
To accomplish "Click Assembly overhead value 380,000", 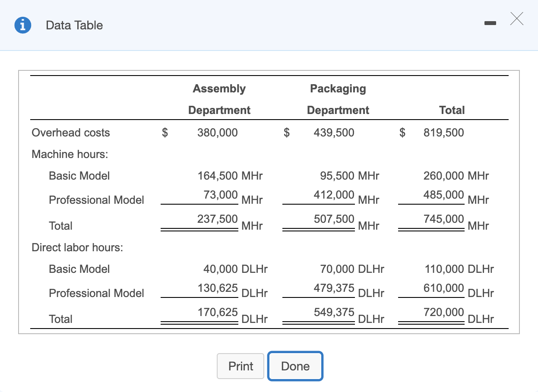I will click(217, 133).
